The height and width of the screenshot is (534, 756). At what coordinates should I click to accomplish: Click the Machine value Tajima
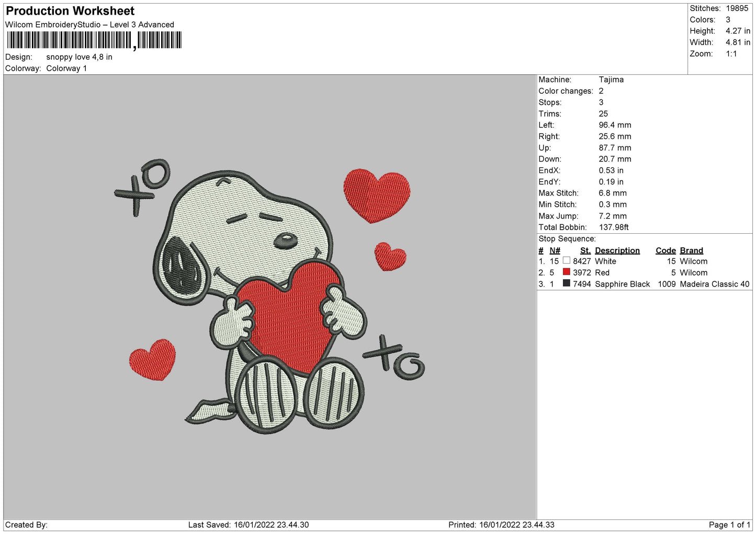pos(611,79)
